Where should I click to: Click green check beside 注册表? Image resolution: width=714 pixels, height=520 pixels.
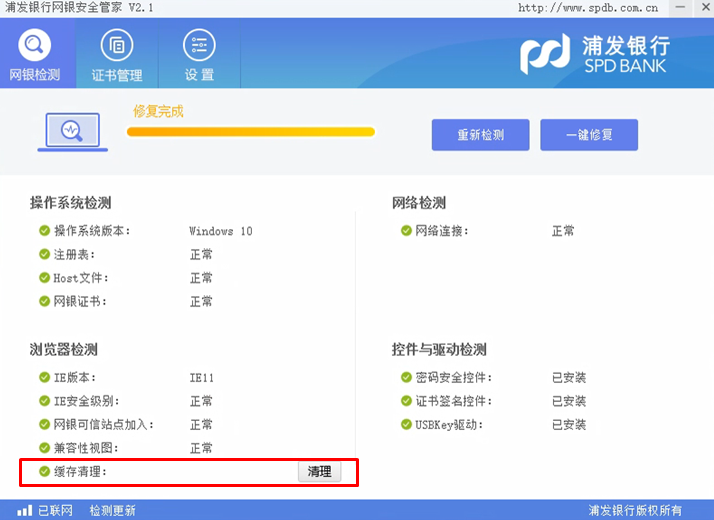click(x=44, y=254)
